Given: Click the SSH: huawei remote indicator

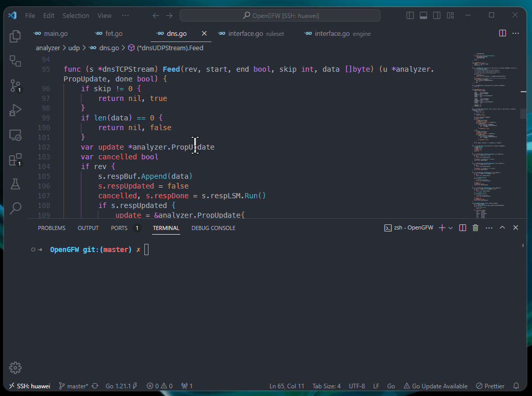Looking at the screenshot, I should (x=29, y=386).
